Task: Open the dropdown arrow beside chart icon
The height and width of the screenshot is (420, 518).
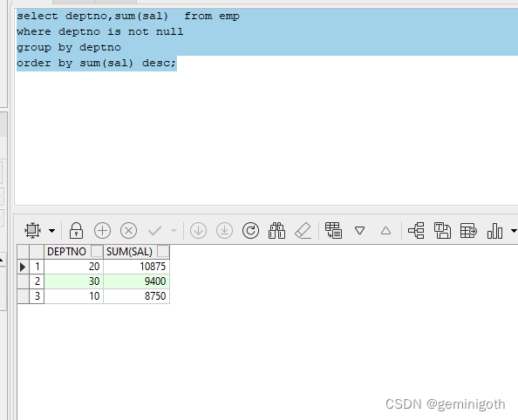Action: click(x=514, y=231)
